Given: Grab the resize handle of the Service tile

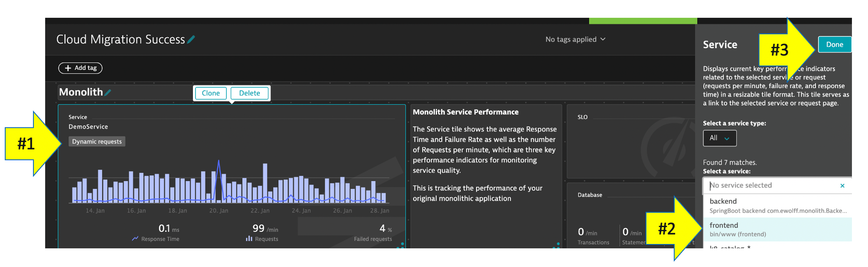Looking at the screenshot, I should coord(401,245).
